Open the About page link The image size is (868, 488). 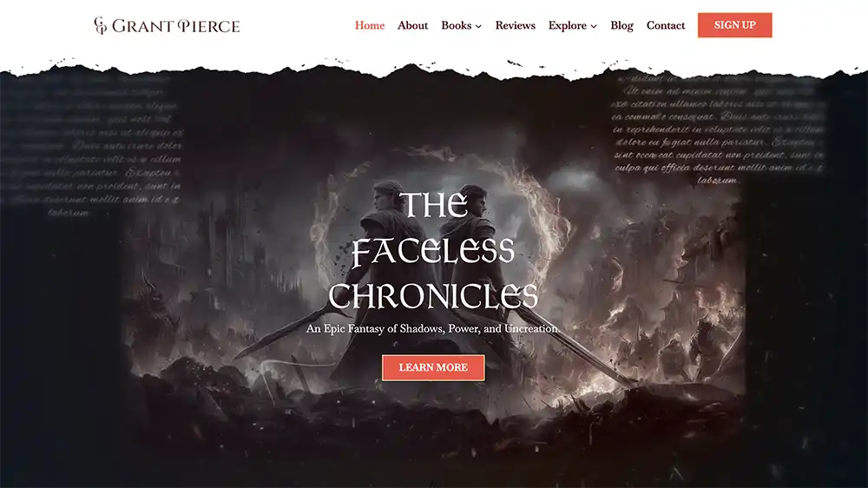412,25
